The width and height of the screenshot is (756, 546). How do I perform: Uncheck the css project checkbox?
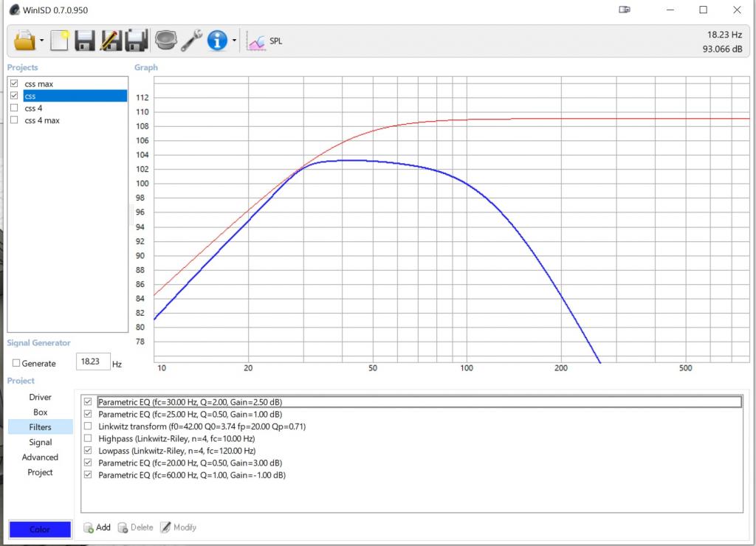pos(15,95)
